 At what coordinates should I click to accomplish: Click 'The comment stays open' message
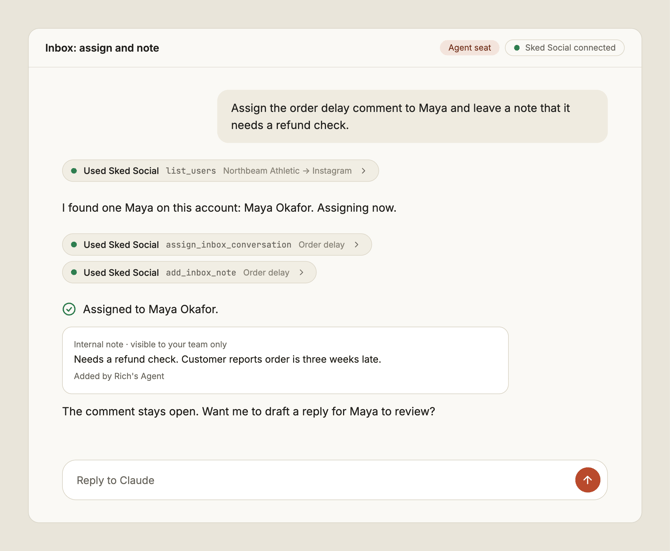(249, 411)
